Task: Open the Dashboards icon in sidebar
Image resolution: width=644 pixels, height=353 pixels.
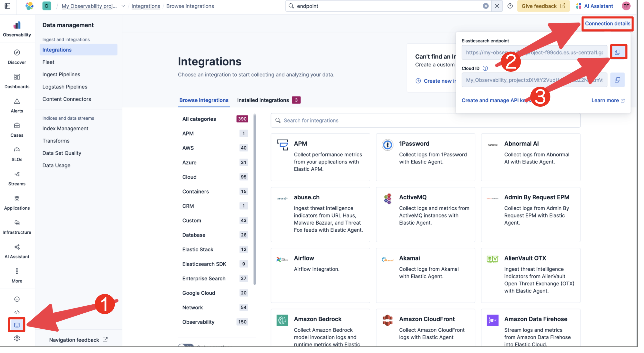Action: point(17,81)
